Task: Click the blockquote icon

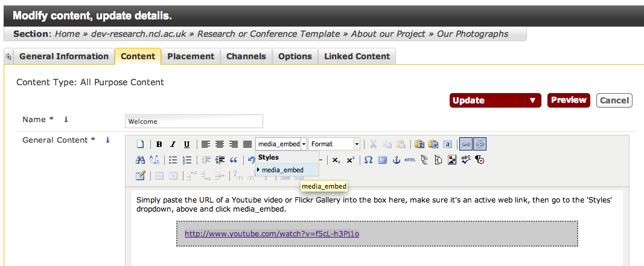Action: point(234,160)
